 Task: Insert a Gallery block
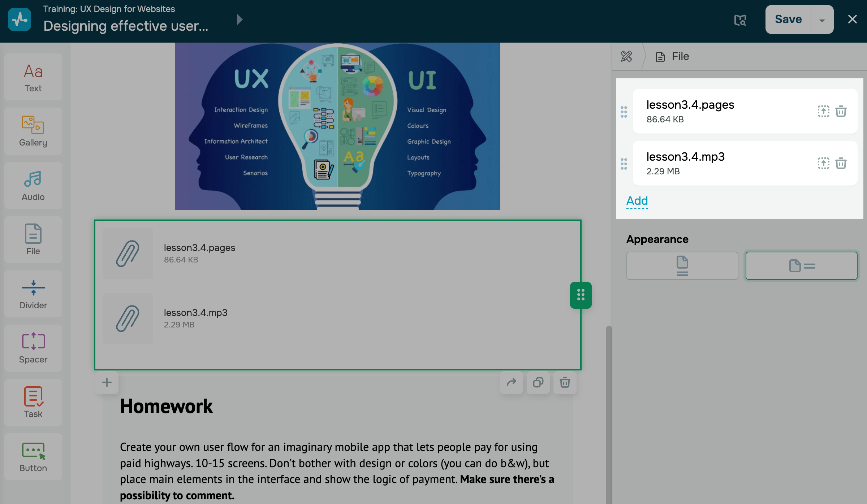click(33, 131)
